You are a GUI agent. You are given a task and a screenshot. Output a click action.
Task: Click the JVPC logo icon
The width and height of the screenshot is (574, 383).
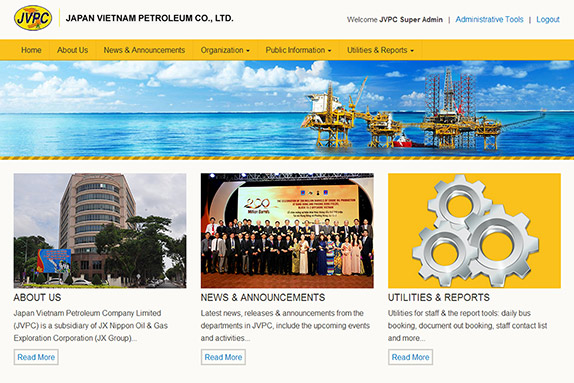[33, 18]
